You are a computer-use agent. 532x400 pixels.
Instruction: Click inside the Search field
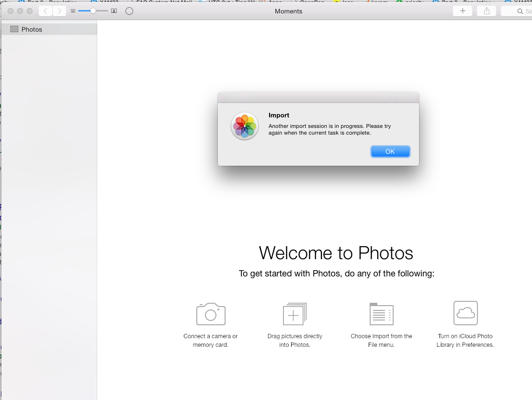tap(516, 11)
